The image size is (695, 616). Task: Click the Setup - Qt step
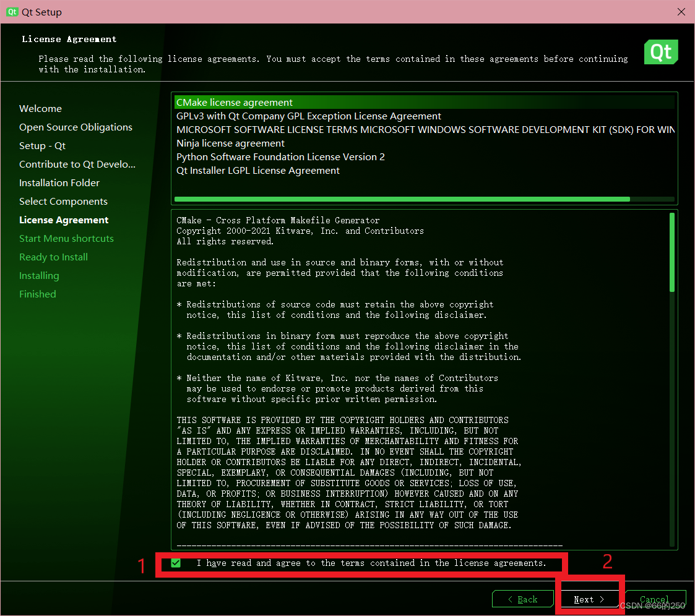[x=42, y=146]
